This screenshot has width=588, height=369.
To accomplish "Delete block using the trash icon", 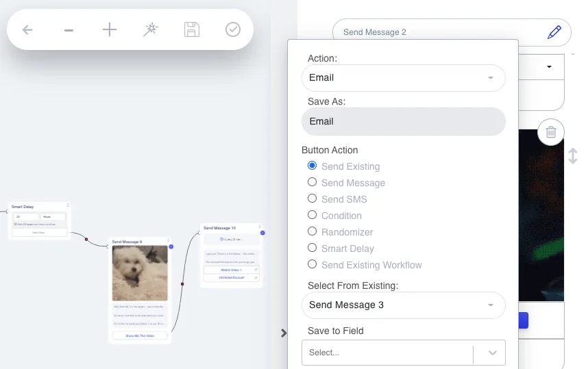I will [x=551, y=132].
